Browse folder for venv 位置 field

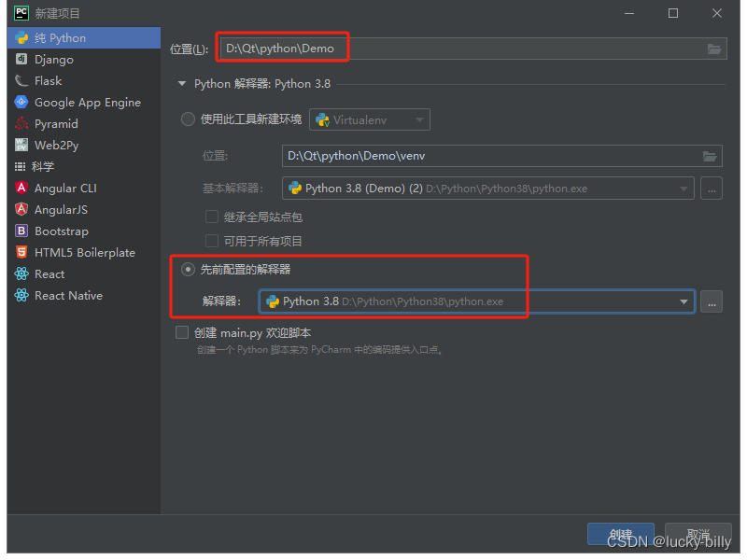click(x=710, y=156)
